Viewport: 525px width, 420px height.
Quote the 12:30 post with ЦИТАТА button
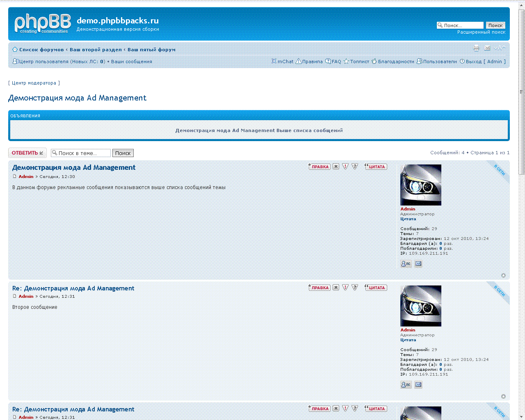tap(376, 167)
